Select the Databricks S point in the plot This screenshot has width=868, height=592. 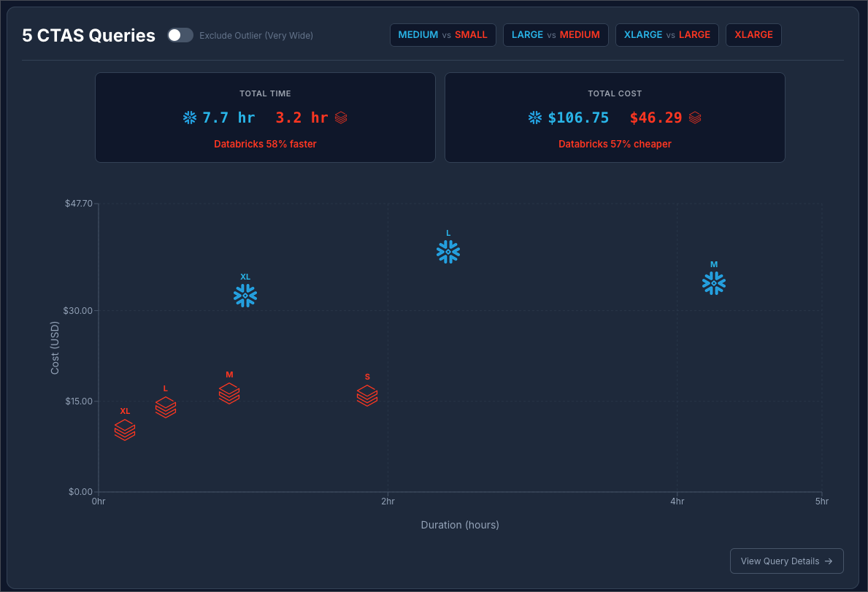[x=367, y=396]
